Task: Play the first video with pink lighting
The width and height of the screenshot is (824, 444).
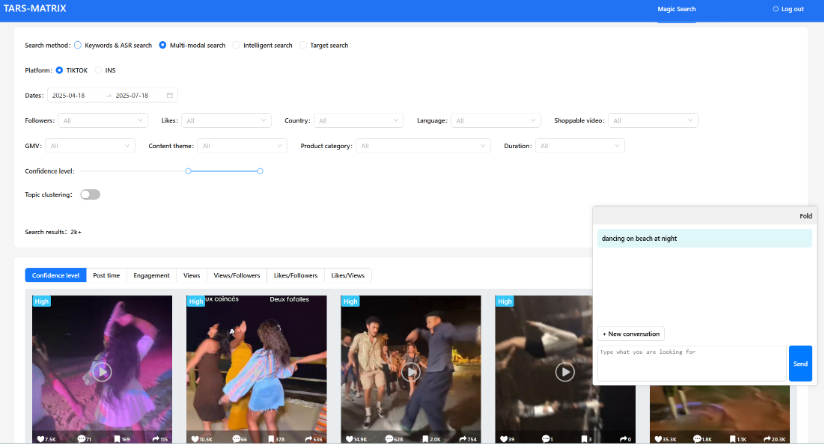Action: [x=101, y=371]
